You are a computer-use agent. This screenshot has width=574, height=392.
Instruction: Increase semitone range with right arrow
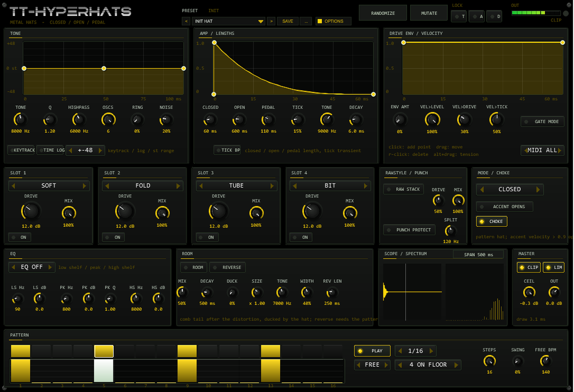point(100,150)
